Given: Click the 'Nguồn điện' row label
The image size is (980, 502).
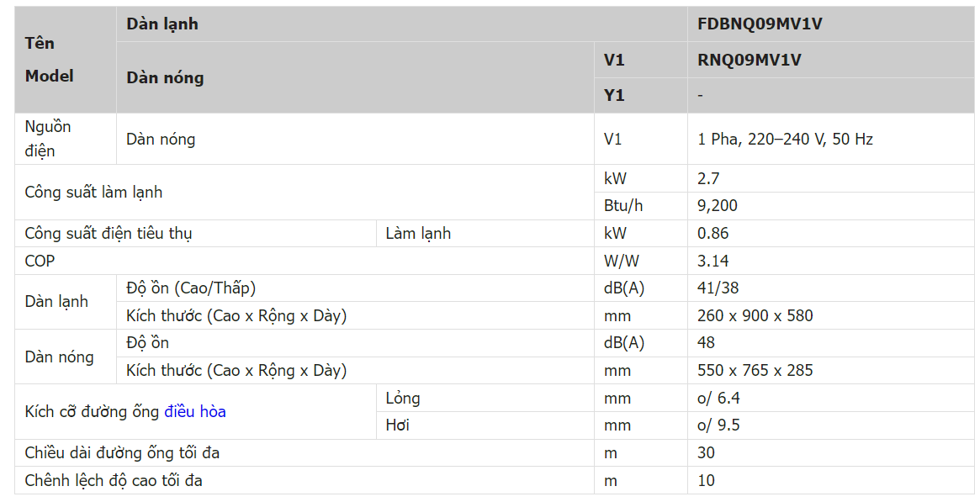Looking at the screenshot, I should [x=48, y=139].
